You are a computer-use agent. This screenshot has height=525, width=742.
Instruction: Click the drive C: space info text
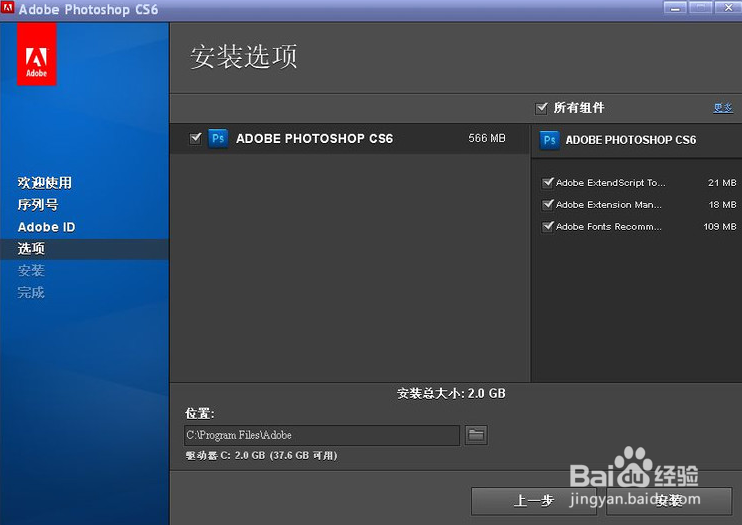261,455
